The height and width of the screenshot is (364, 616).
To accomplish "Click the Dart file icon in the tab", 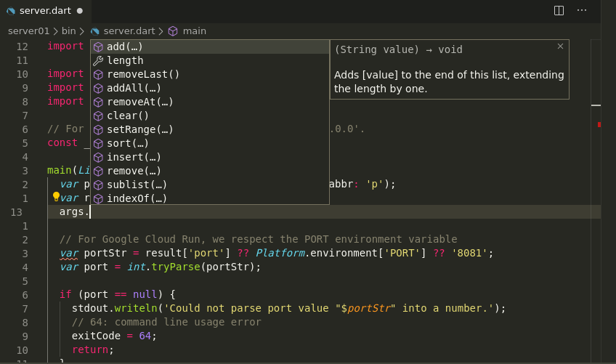I will (11, 11).
